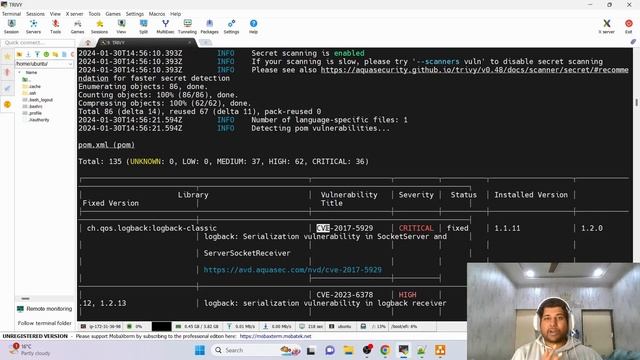The height and width of the screenshot is (360, 640).
Task: Click the ip-172-31-38-98 status bar entry
Action: pyautogui.click(x=101, y=327)
